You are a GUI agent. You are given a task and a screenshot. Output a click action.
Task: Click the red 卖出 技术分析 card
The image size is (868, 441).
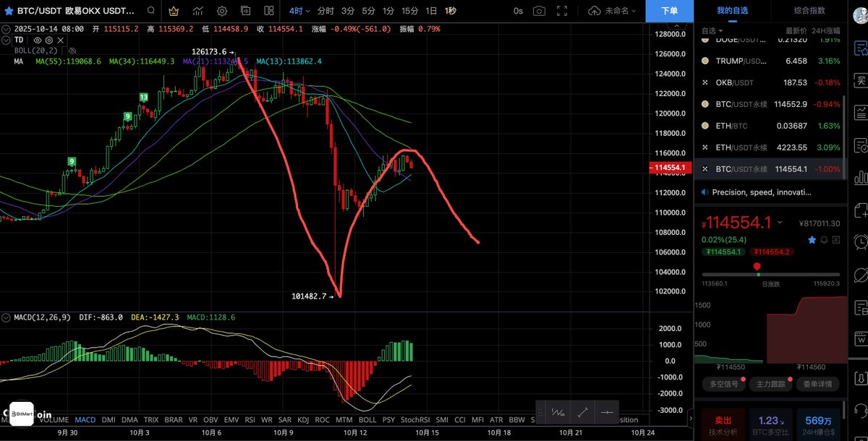[x=723, y=425]
